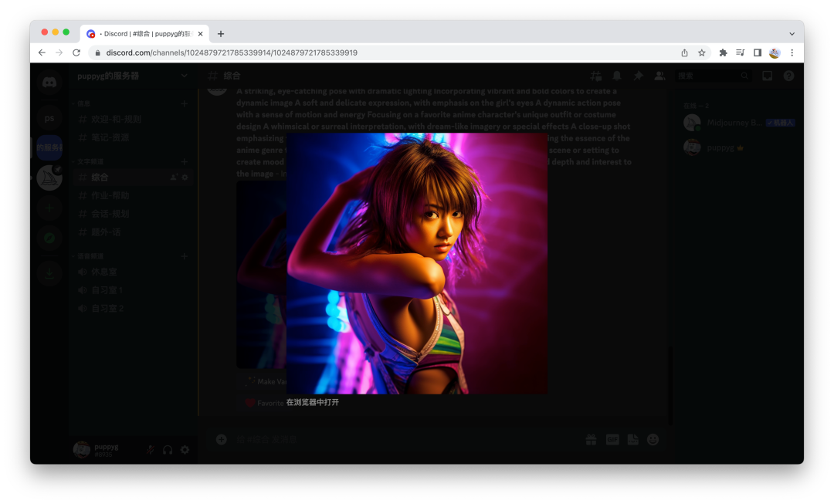Open pinned messages with the pin icon
The width and height of the screenshot is (834, 504).
tap(638, 76)
